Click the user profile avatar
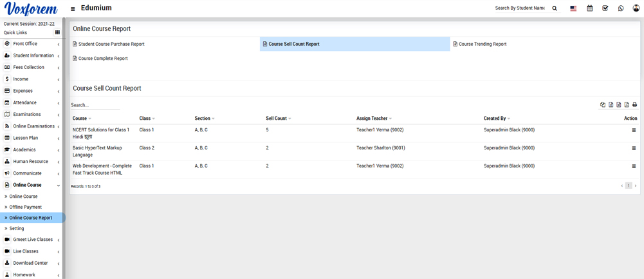Screen dimensions: 644x279 636,8
